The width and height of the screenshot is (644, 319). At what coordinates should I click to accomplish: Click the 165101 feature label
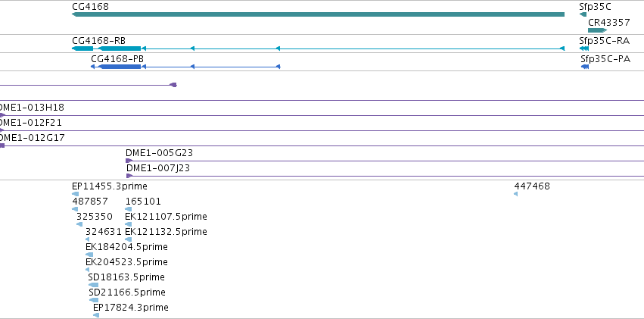(143, 202)
